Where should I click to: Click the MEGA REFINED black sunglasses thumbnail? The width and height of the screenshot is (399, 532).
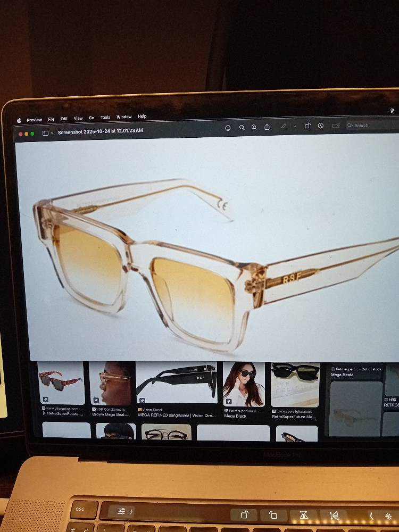[x=177, y=383]
